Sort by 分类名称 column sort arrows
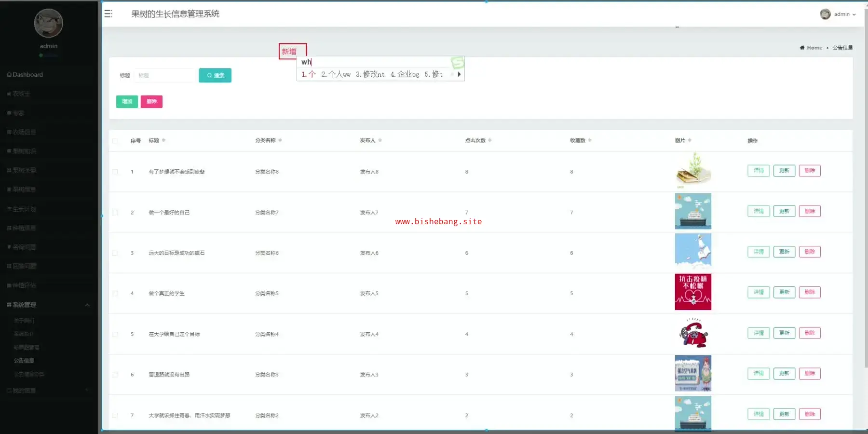Image resolution: width=868 pixels, height=434 pixels. (x=280, y=140)
